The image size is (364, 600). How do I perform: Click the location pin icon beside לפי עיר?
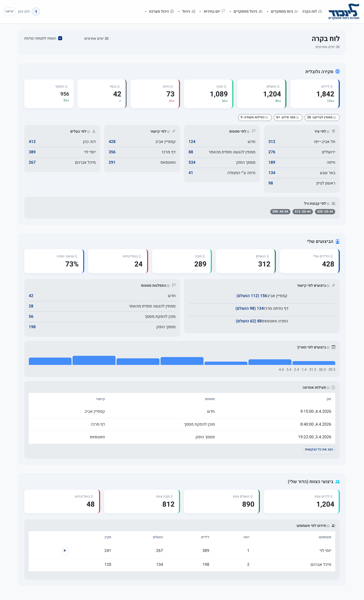pyautogui.click(x=333, y=131)
